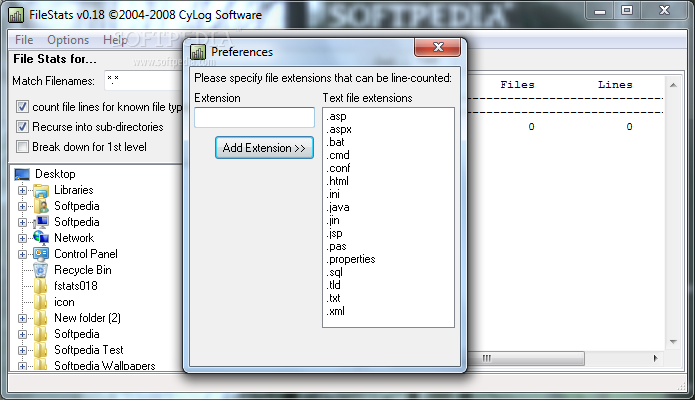Select .sql in extensions list

coord(335,272)
